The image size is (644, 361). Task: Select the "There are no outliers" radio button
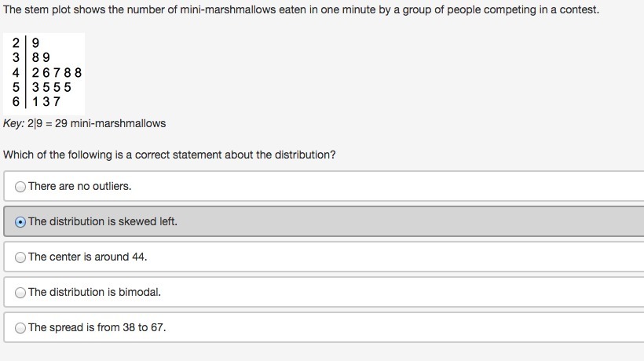21,187
